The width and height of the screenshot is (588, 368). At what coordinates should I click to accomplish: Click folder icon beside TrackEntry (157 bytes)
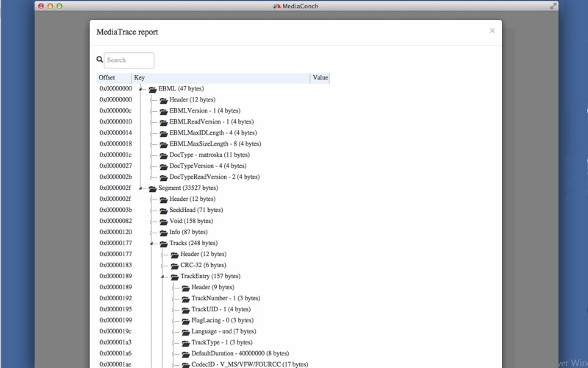(x=174, y=277)
